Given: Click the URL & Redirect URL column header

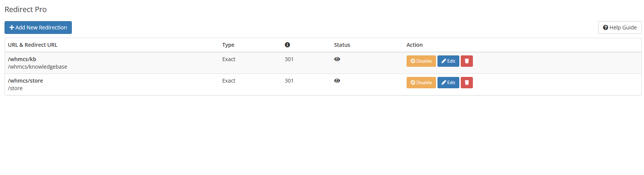Looking at the screenshot, I should (33, 45).
